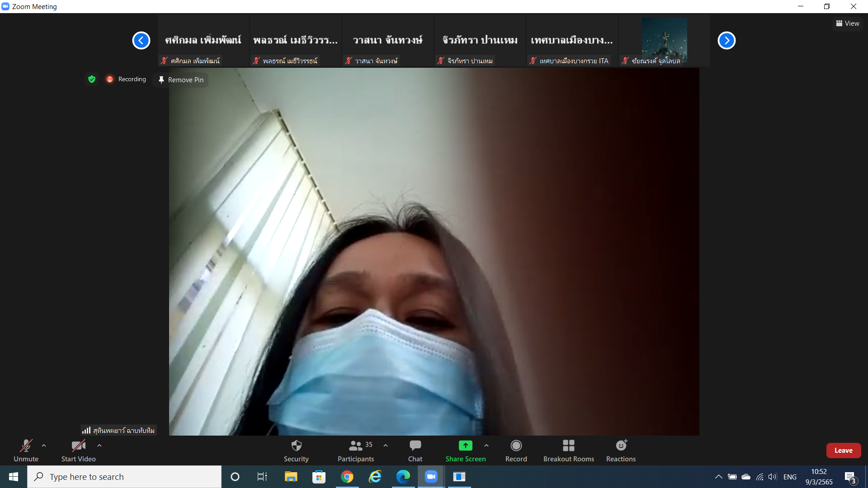Select participant tile วาสนา จันทวงษ์
The height and width of the screenshot is (488, 868).
point(387,41)
